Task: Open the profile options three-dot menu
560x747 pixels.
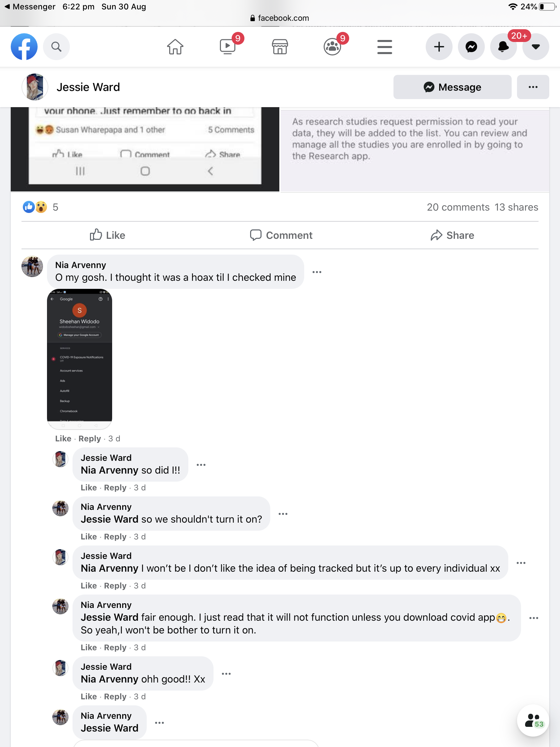Action: click(x=533, y=87)
